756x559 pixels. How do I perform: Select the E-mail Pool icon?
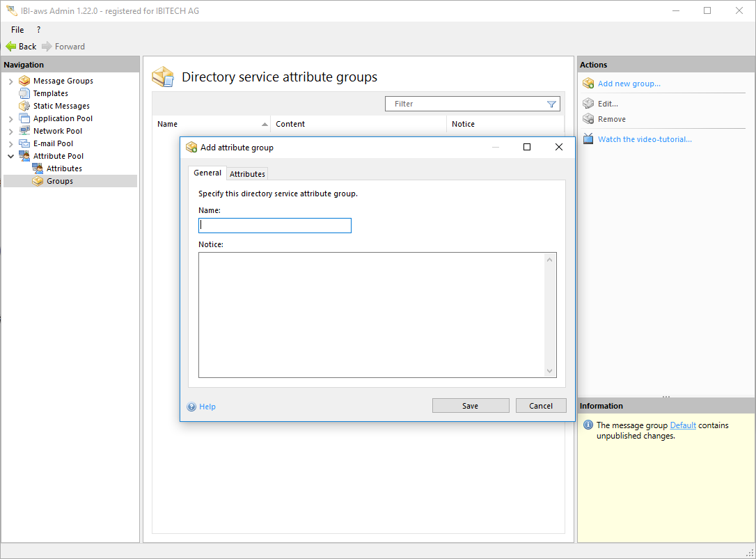[x=24, y=143]
